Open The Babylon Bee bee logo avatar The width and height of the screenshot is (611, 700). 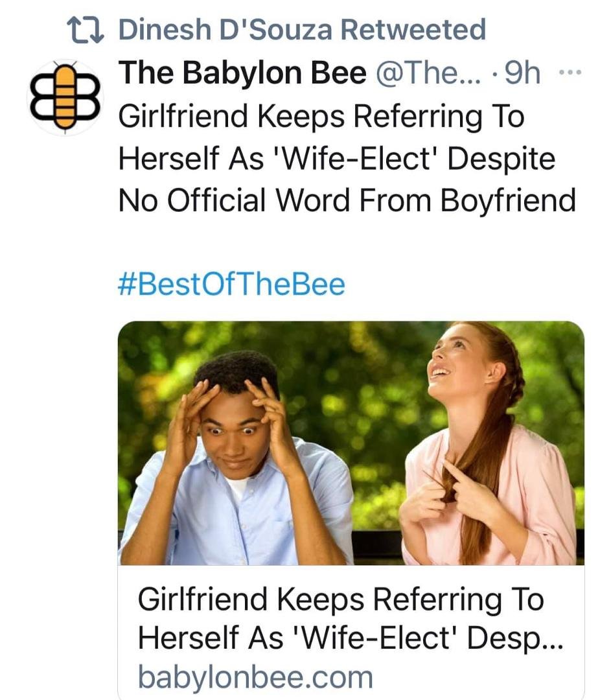coord(65,97)
